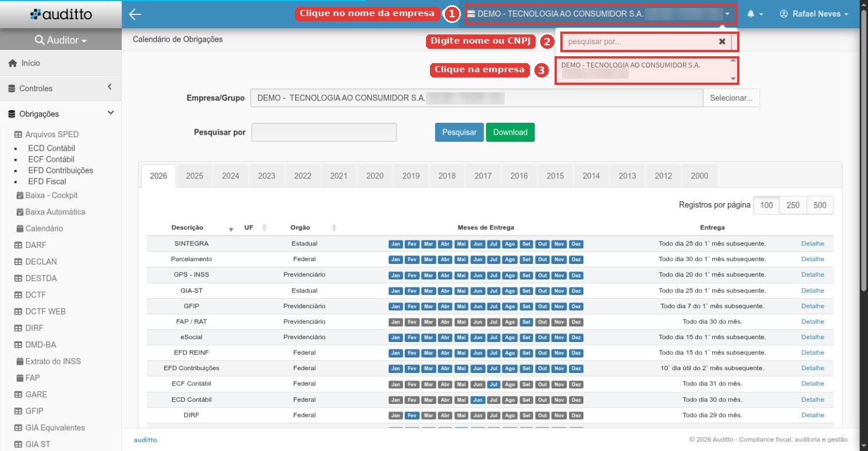Toggle the Jan month badge for SINTEGRA
This screenshot has height=451, width=868.
tap(396, 244)
